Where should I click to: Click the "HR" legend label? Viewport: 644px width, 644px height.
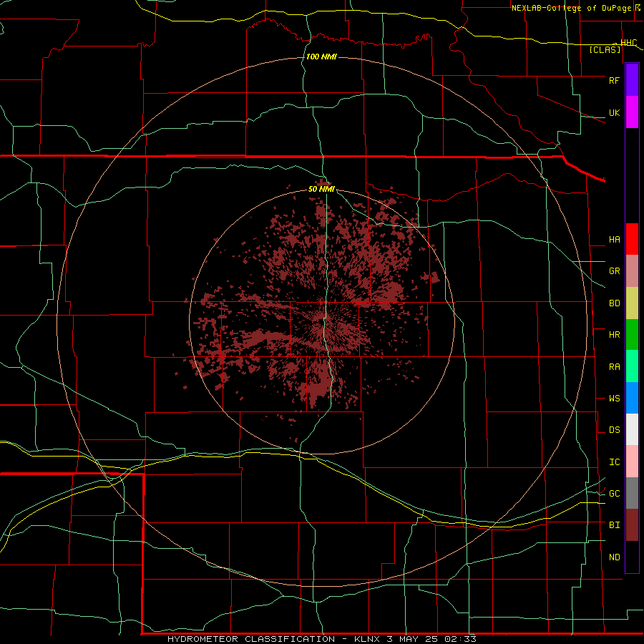614,335
